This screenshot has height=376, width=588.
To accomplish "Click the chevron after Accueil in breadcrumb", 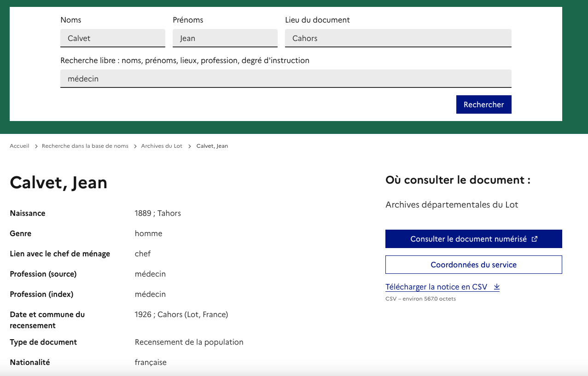I will [x=36, y=146].
